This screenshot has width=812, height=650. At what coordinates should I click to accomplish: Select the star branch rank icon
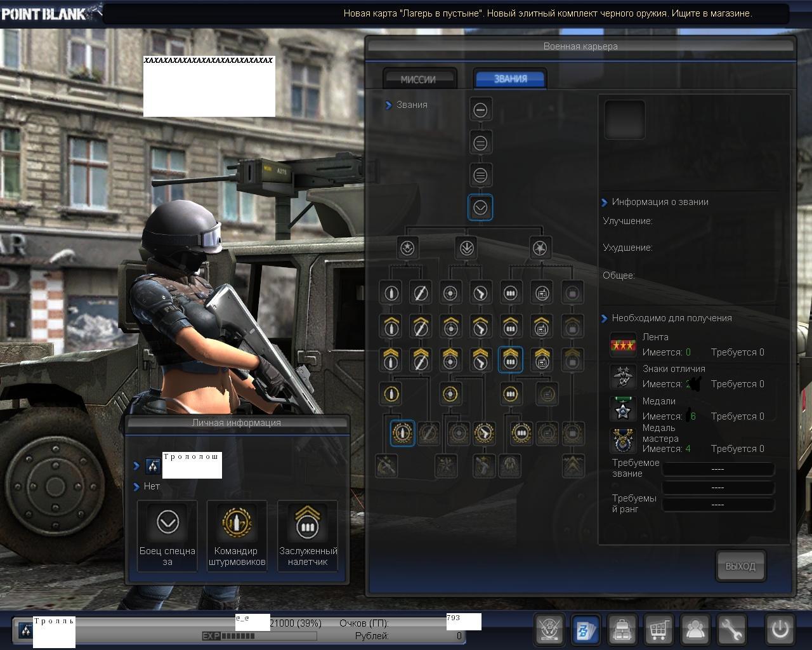(x=540, y=248)
